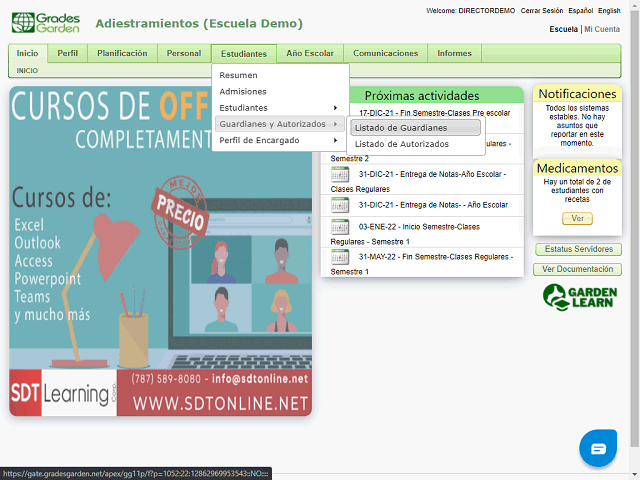The width and height of the screenshot is (640, 480).
Task: Open the Perfil tab
Action: tap(67, 53)
